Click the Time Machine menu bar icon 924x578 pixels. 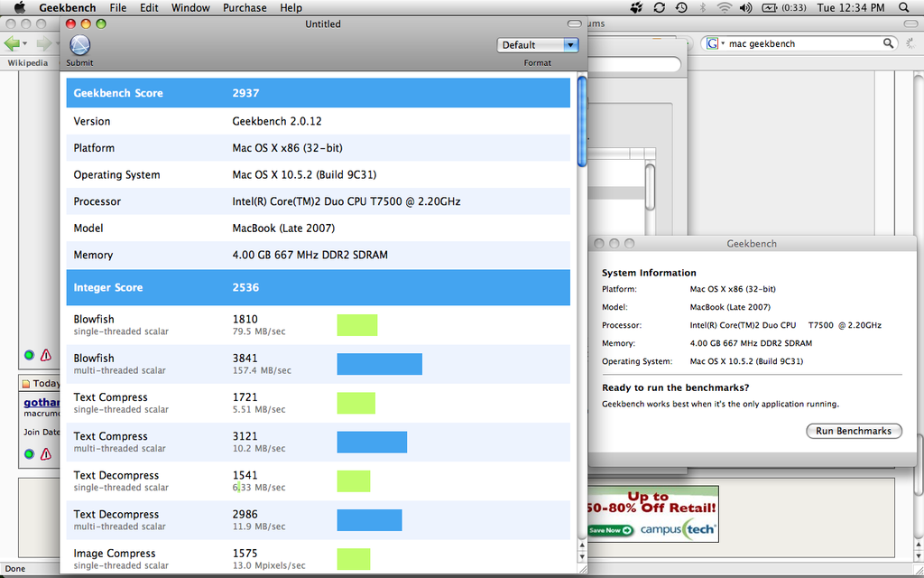[681, 7]
